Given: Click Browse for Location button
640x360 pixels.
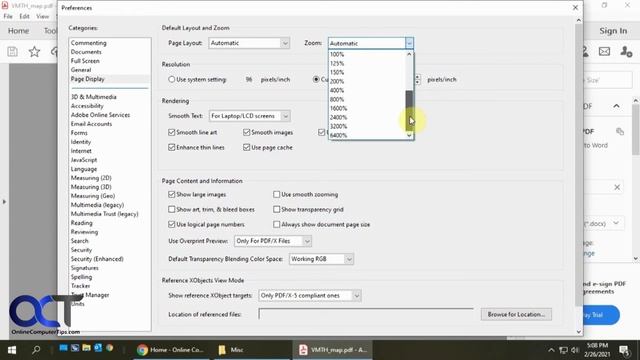Looking at the screenshot, I should pos(516,314).
